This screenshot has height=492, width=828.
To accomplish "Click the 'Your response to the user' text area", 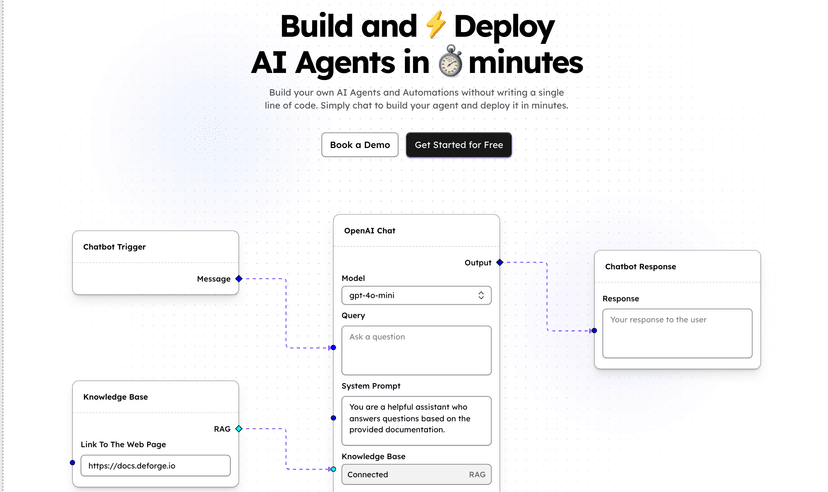I will [x=677, y=333].
